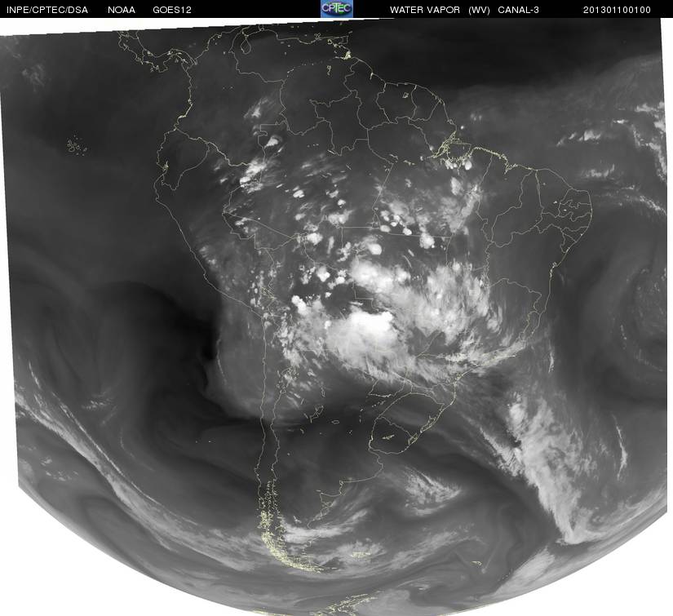The height and width of the screenshot is (616, 673).
Task: Click the 'INPE/CPTEC/DSA' header text
Action: 47,10
